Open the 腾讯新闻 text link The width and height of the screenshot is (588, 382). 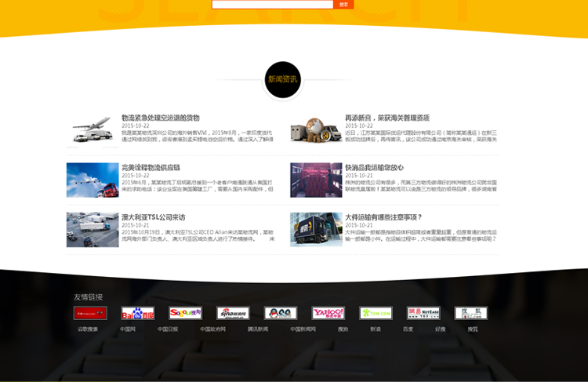tap(258, 329)
